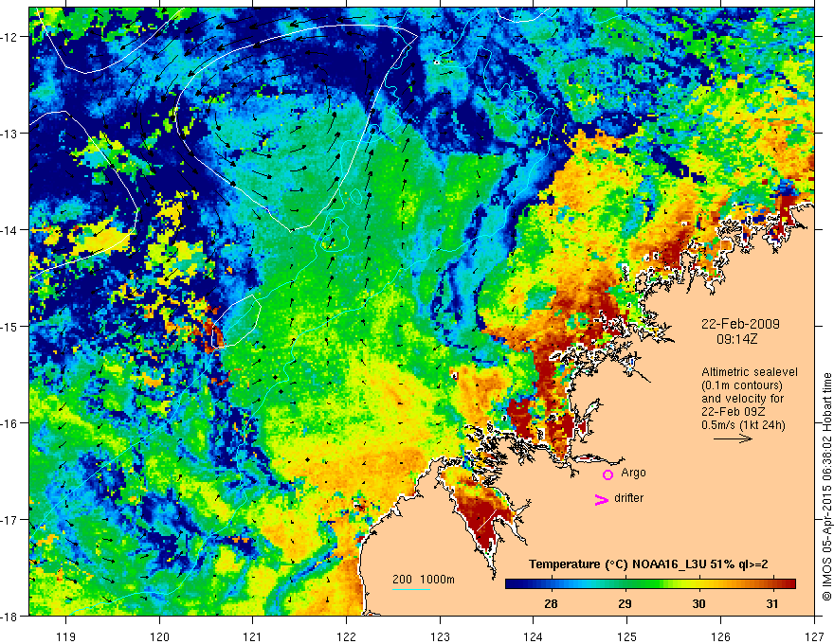Click the magenta drifter arrowhead legend marker
The height and width of the screenshot is (644, 834).
point(601,500)
